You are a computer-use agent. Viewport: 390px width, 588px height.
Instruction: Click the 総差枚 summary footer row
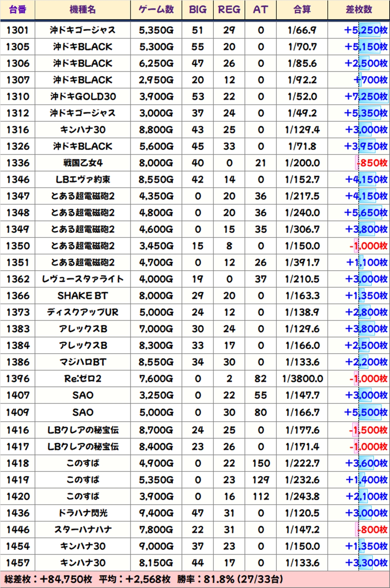[144, 579]
